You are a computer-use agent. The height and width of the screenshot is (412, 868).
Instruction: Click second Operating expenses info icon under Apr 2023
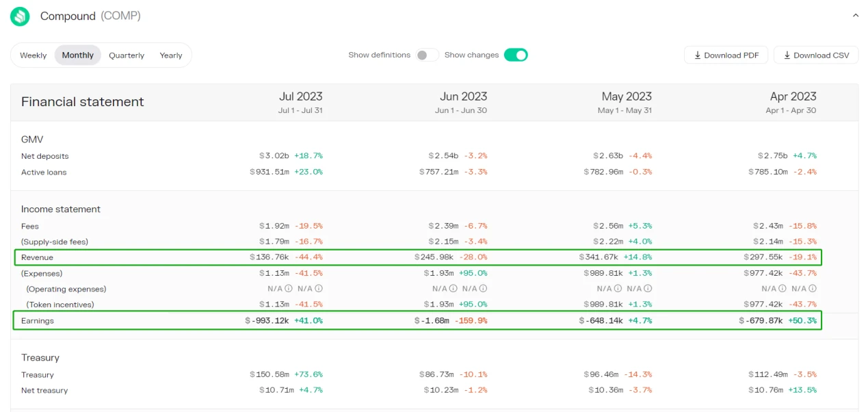click(813, 289)
